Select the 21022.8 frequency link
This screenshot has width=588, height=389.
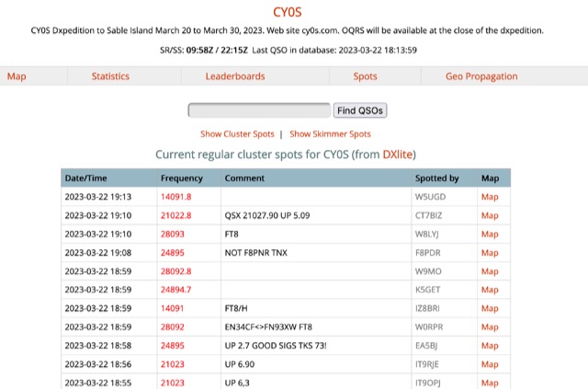click(175, 215)
